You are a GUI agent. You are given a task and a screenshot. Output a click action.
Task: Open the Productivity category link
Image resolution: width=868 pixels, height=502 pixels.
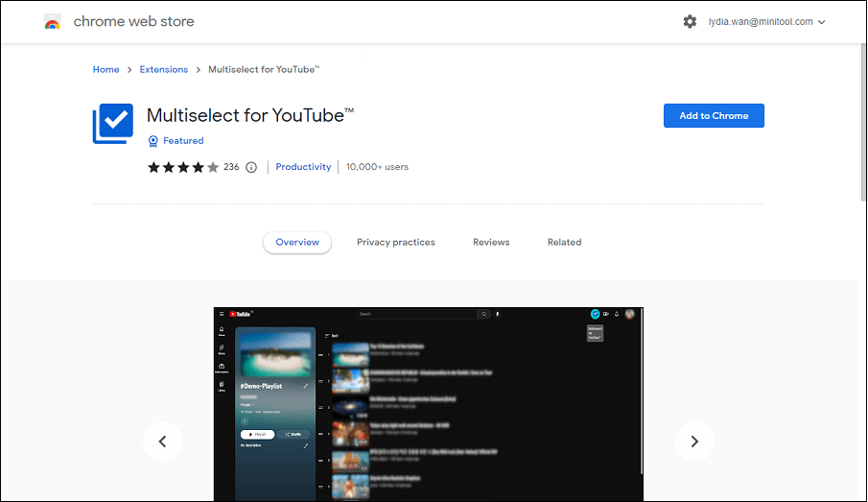[x=303, y=167]
